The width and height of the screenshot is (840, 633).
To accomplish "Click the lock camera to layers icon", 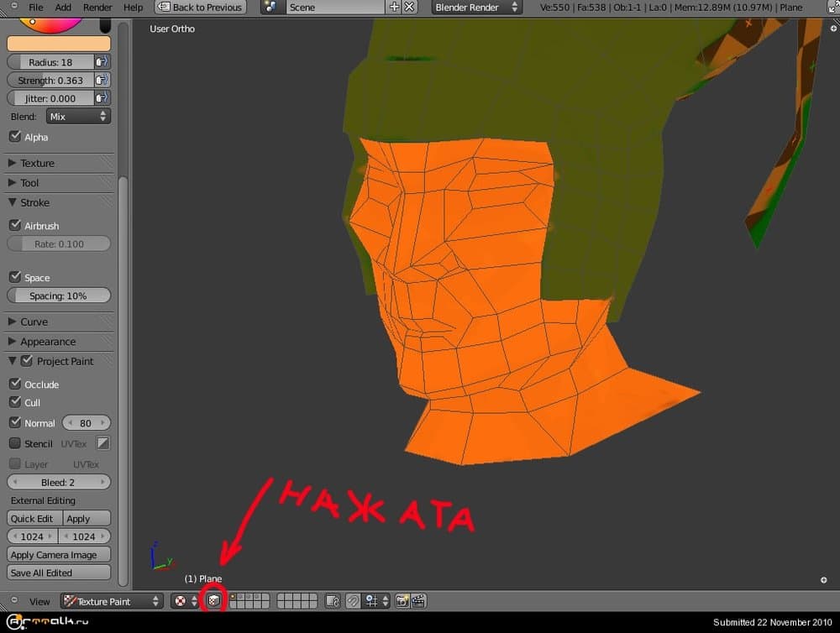I will click(x=333, y=601).
